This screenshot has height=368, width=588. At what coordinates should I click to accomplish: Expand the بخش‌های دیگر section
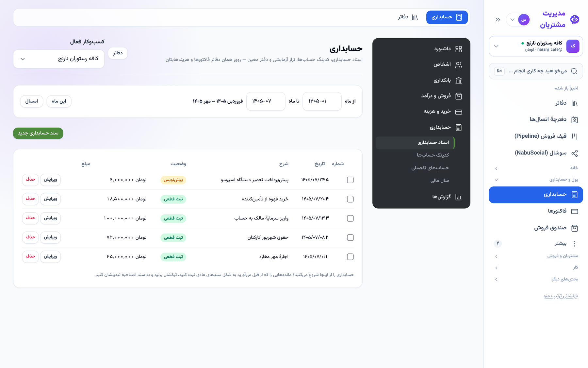[x=536, y=279]
